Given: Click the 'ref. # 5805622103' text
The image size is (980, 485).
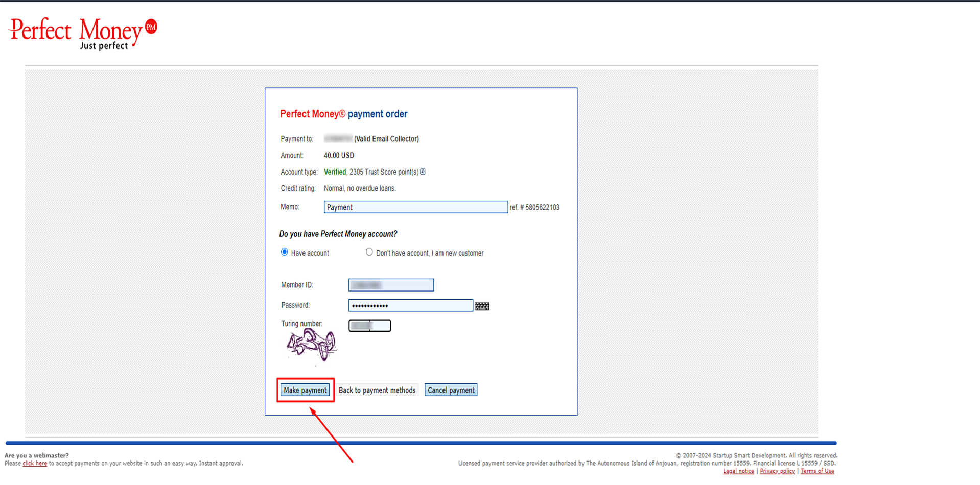Looking at the screenshot, I should click(x=534, y=207).
